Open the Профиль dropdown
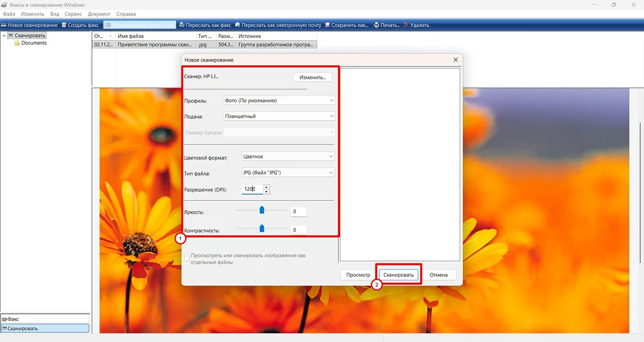This screenshot has height=342, width=644. pos(279,100)
